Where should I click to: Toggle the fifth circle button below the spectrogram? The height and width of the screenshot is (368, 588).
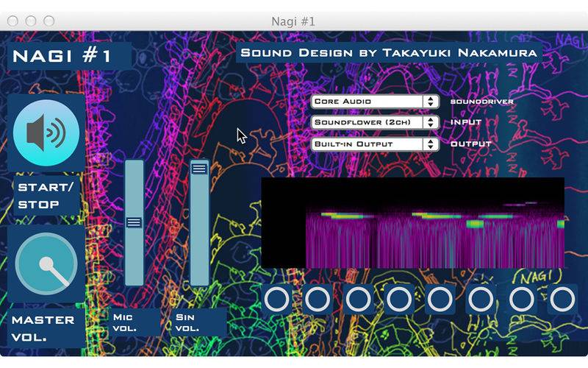click(x=440, y=300)
